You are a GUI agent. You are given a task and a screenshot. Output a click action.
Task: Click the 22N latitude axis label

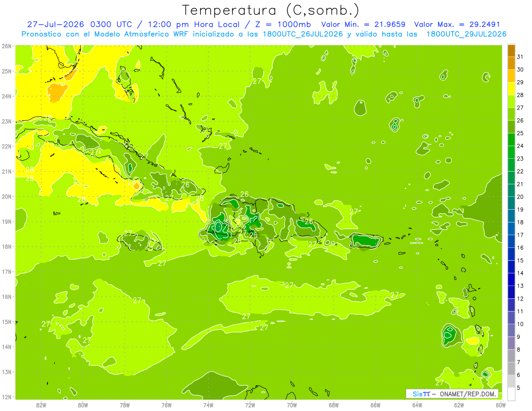(6, 146)
